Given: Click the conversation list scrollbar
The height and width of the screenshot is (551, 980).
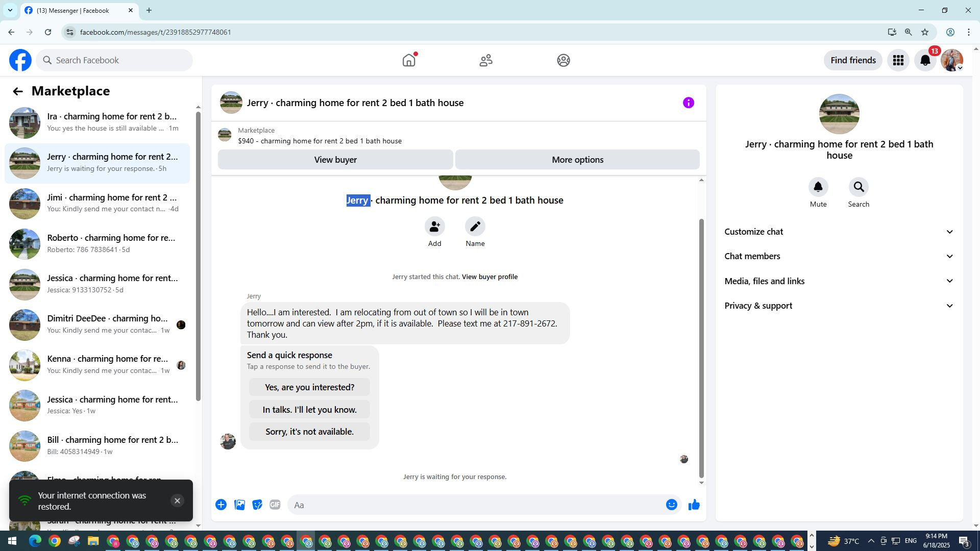Looking at the screenshot, I should point(199,255).
